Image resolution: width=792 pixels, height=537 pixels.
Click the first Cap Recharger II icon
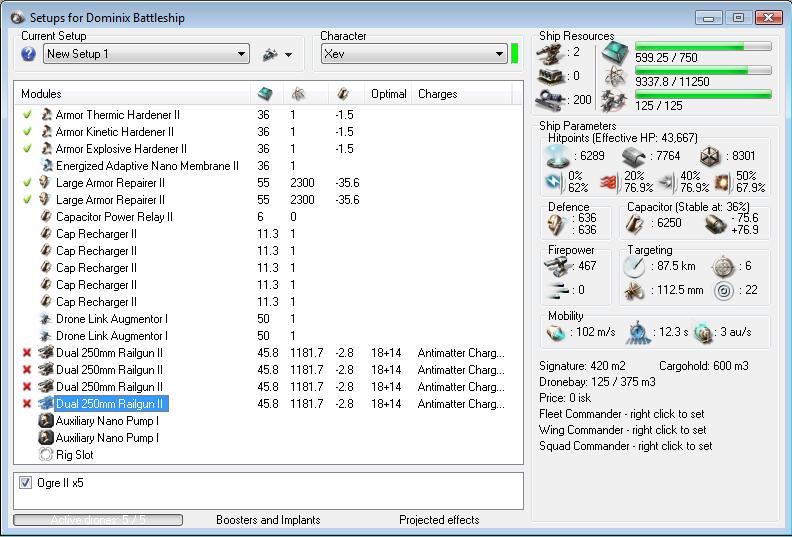point(46,234)
